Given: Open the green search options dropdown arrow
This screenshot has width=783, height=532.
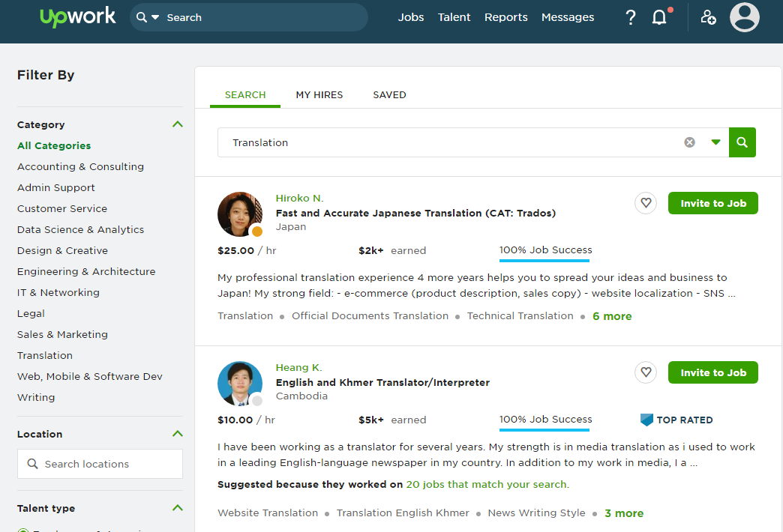Looking at the screenshot, I should pos(715,142).
